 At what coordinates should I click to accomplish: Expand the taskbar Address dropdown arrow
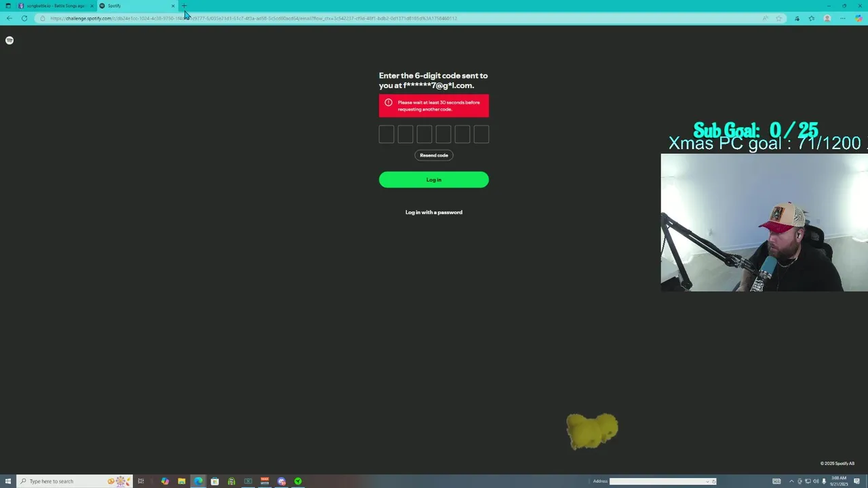coord(707,481)
